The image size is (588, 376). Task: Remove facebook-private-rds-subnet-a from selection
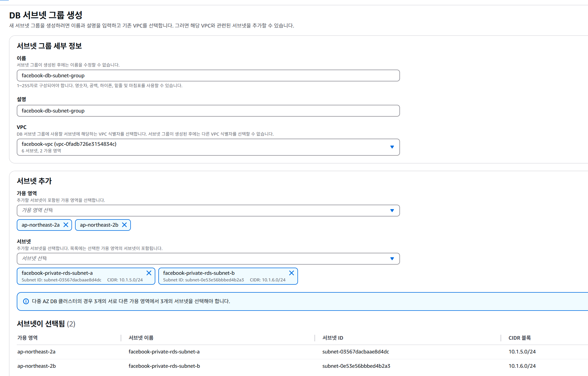149,273
